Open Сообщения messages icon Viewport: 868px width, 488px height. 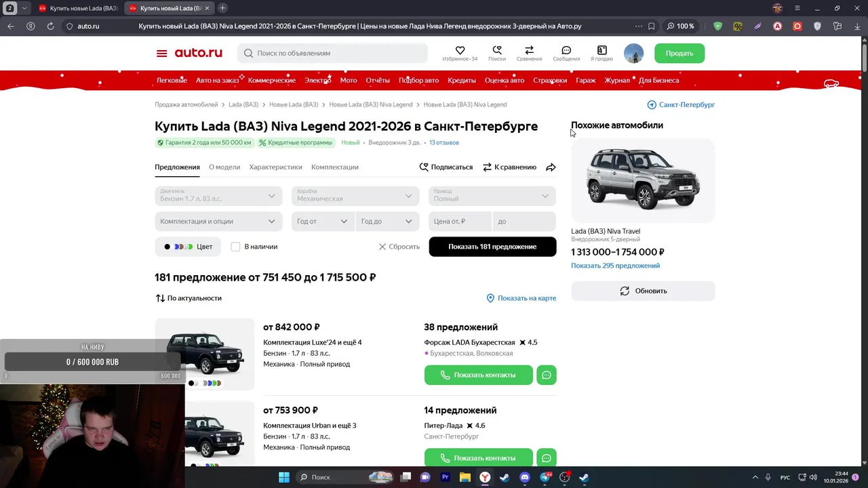coord(566,51)
